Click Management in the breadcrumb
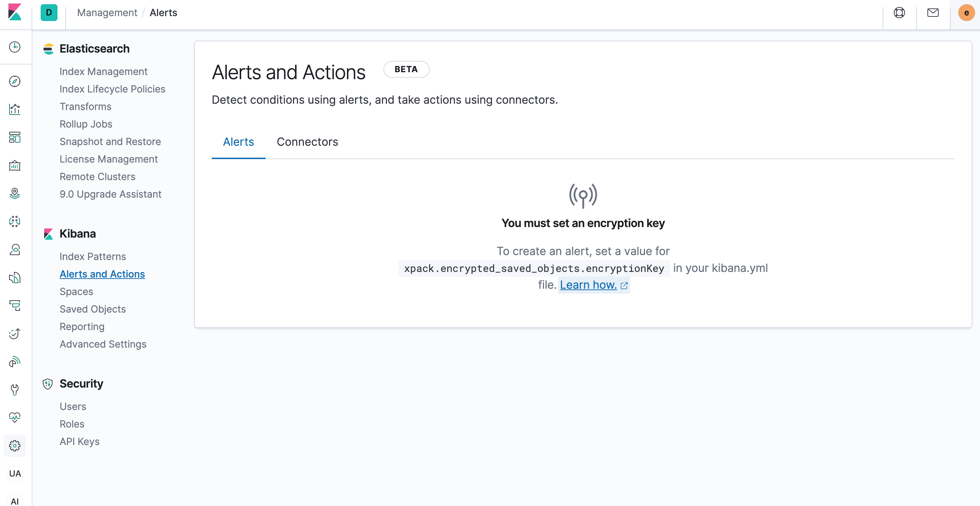Screen dimensions: 980x506 [x=107, y=13]
